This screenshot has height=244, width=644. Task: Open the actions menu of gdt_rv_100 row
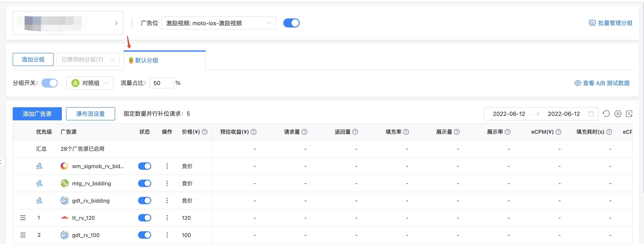point(167,235)
